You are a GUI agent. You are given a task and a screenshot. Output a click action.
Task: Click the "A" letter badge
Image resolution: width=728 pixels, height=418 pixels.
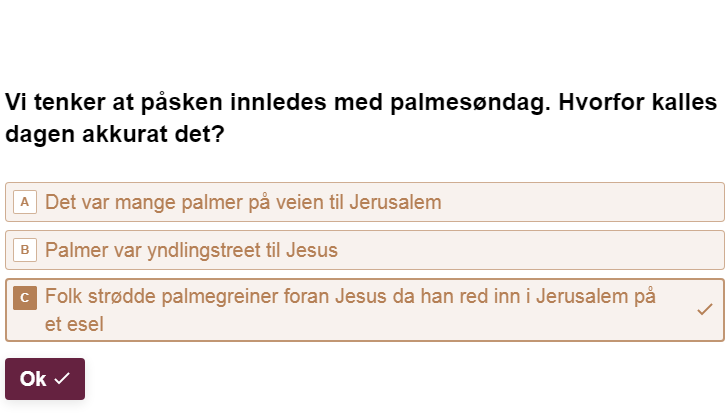pyautogui.click(x=25, y=202)
